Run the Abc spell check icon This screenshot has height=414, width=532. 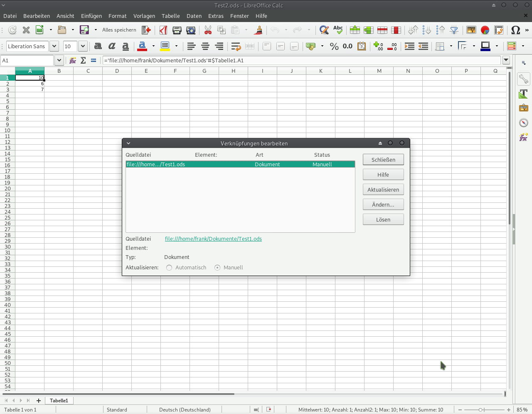pyautogui.click(x=338, y=30)
